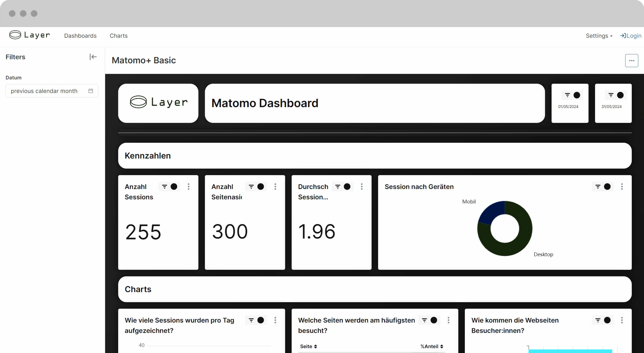This screenshot has width=644, height=353.
Task: Toggle the black dot on Durchschnittliche Session
Action: coord(347,187)
